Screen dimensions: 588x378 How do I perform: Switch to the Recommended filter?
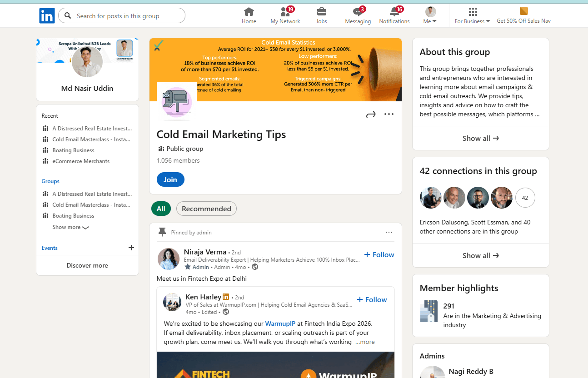206,209
